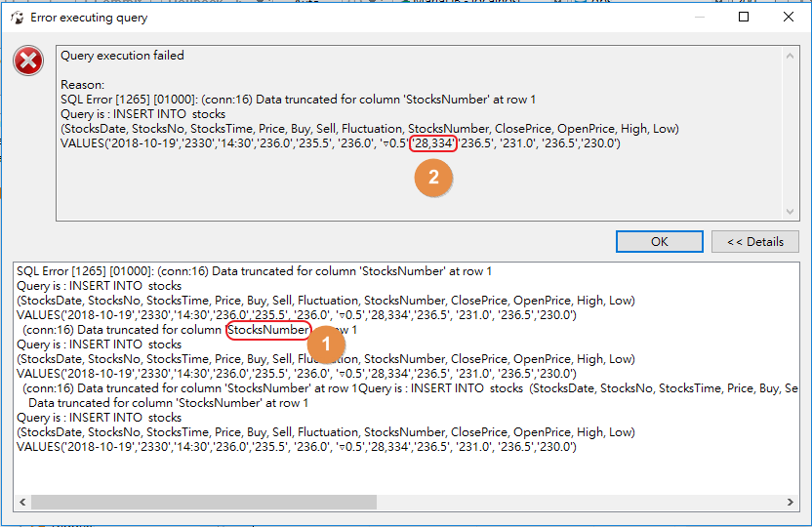The width and height of the screenshot is (812, 527).
Task: Click the "Error executing query" dialog title
Action: 89,18
